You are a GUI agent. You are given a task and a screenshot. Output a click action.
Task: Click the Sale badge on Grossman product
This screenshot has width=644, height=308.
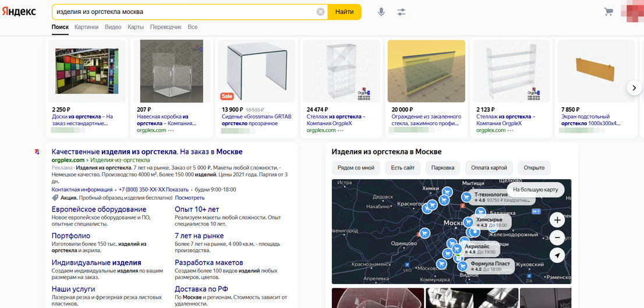point(227,96)
